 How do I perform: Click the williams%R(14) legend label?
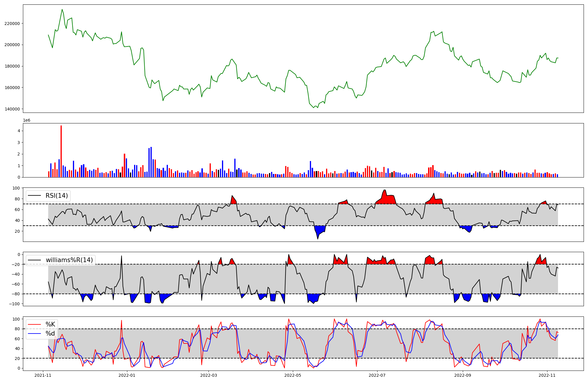click(x=69, y=260)
